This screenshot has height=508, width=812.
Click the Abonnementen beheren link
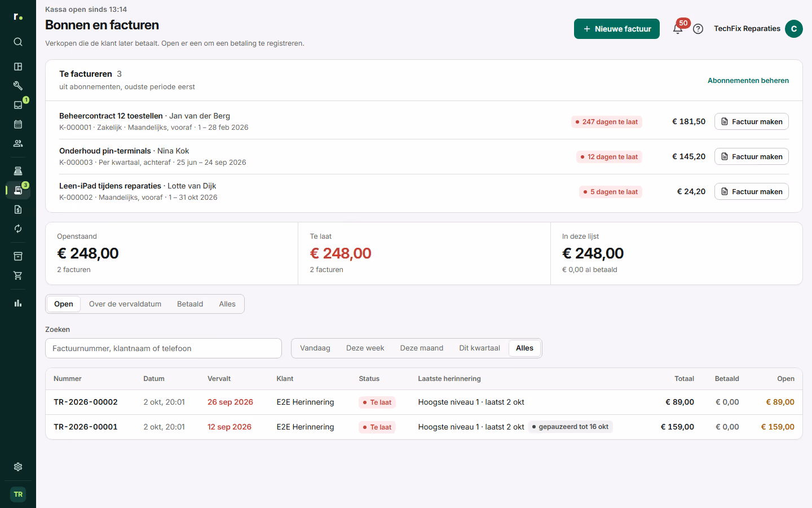click(x=748, y=81)
